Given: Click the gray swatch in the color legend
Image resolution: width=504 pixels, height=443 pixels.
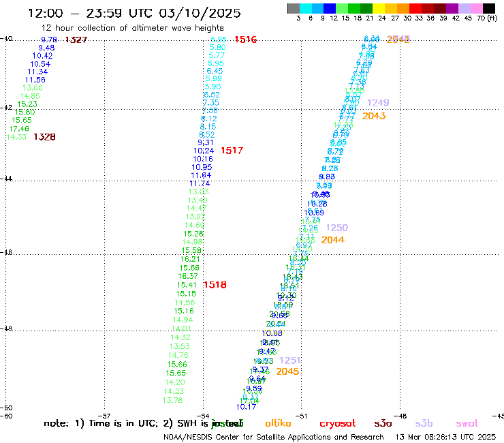Looking at the screenshot, I should [294, 8].
